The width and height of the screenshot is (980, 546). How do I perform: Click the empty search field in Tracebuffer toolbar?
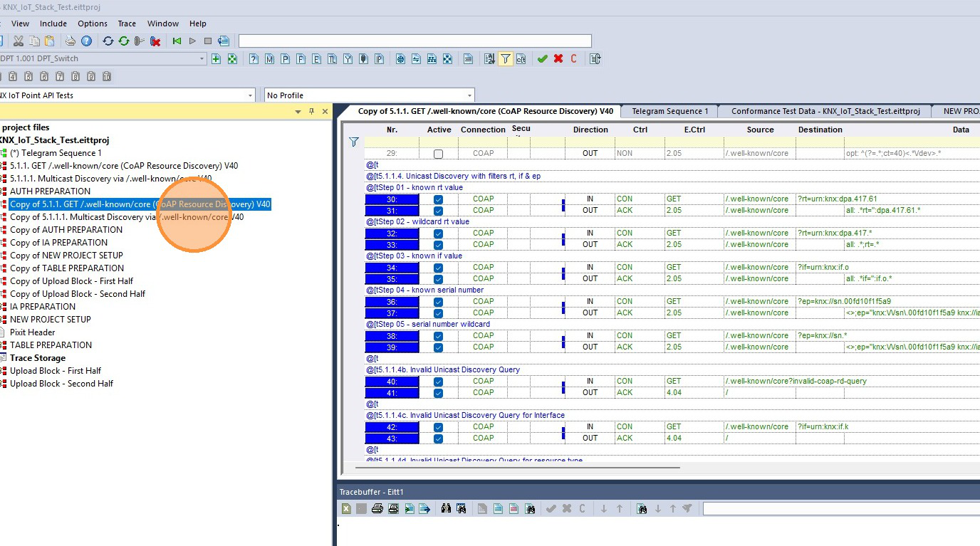[x=841, y=508]
